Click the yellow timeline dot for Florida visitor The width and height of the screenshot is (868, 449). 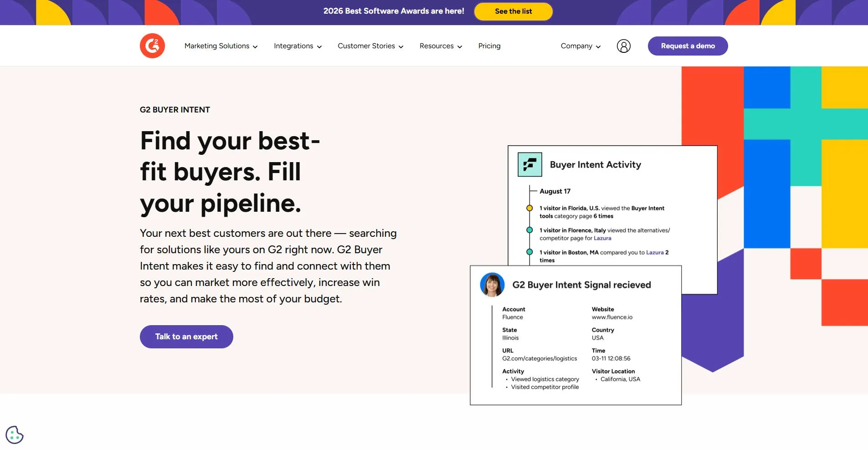[x=529, y=208]
